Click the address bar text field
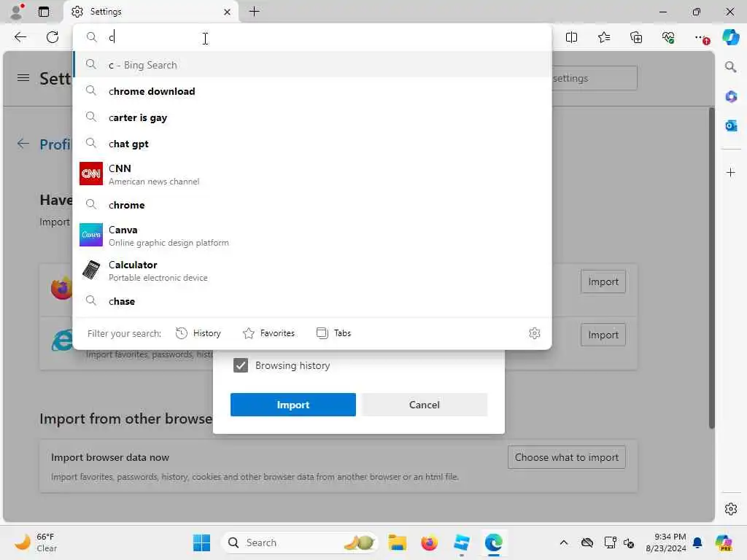747x560 pixels. 312,37
